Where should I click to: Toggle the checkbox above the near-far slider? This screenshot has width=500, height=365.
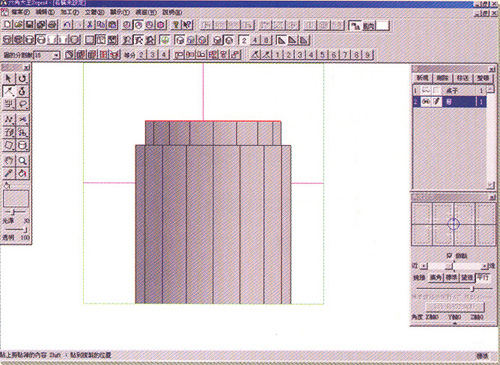[x=449, y=256]
